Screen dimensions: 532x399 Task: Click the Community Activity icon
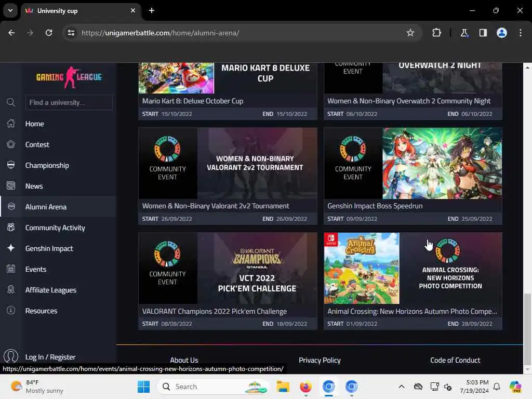[x=11, y=227]
